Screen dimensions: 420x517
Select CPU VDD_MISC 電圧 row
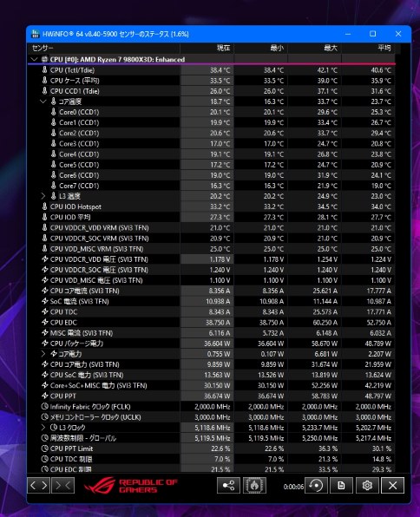pyautogui.click(x=212, y=280)
